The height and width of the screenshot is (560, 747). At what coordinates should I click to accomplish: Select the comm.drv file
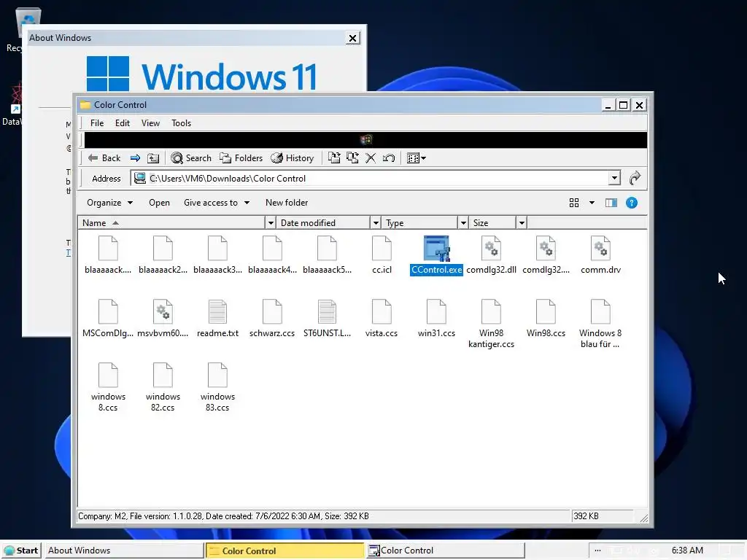click(x=601, y=255)
